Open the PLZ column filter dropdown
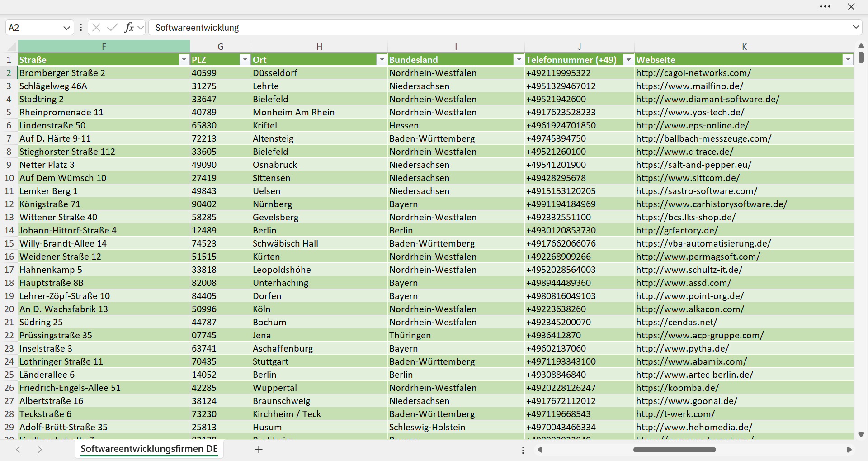 (x=245, y=60)
